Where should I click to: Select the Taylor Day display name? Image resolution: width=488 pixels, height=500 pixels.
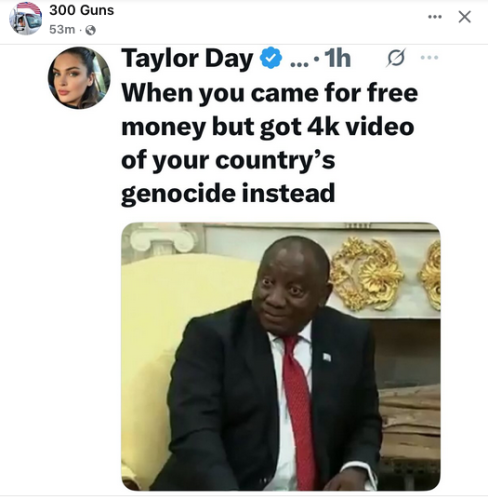pyautogui.click(x=187, y=59)
